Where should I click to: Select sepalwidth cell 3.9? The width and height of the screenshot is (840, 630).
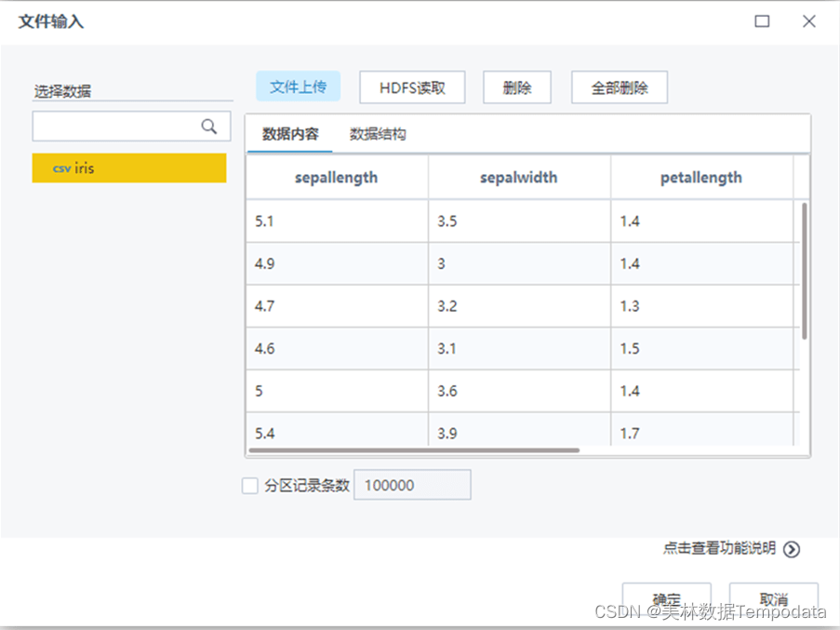click(519, 429)
